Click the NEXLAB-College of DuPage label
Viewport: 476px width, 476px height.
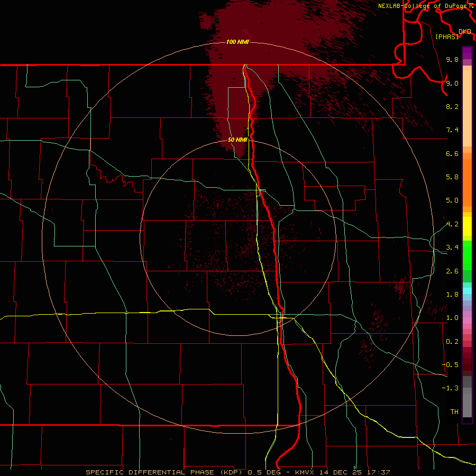coord(422,6)
